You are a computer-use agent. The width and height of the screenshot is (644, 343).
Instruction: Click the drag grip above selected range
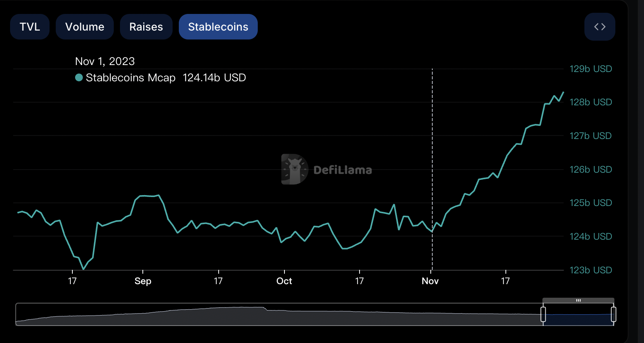578,300
